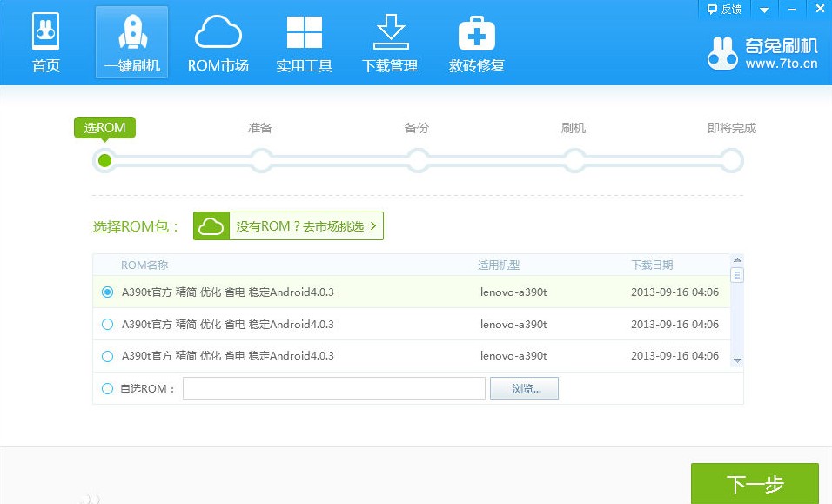Open the ROM市场 cloud icon
The image size is (832, 504).
pos(218,33)
